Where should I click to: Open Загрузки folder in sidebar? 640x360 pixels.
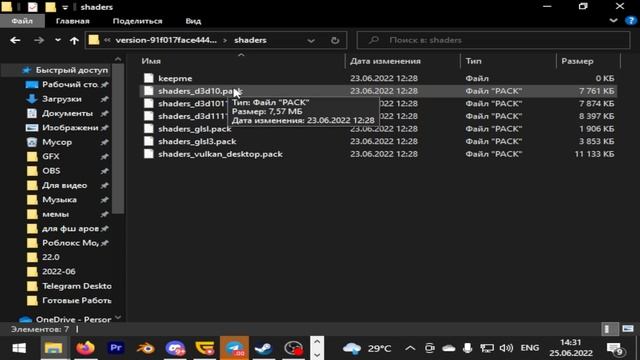62,99
